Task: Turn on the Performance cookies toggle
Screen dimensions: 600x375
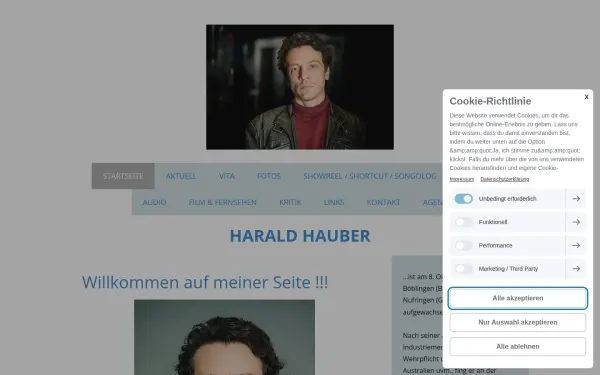Action: [463, 245]
